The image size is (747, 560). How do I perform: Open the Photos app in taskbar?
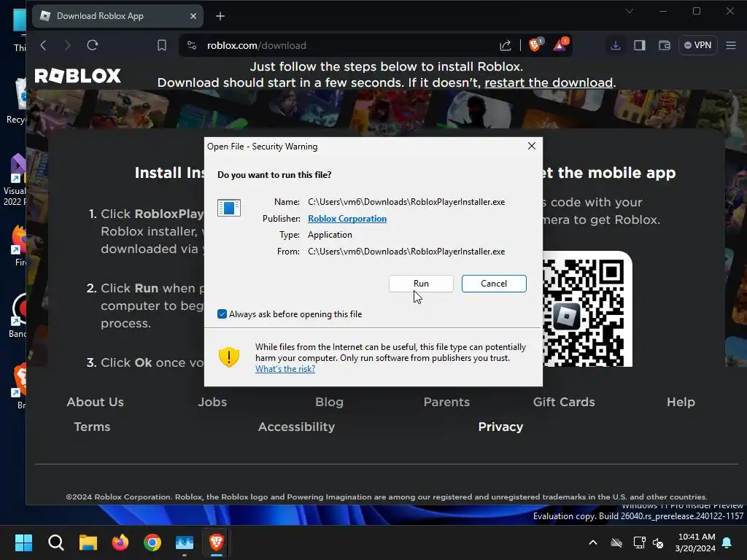pos(185,542)
